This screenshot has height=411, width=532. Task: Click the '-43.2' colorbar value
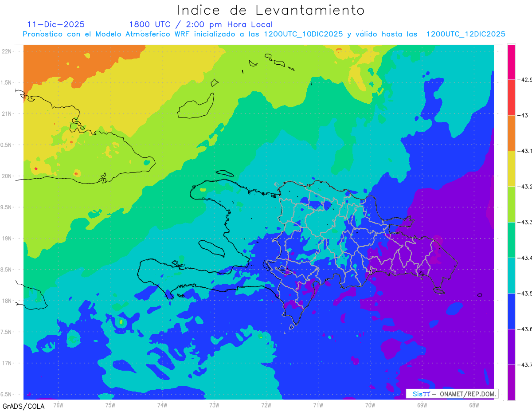[x=524, y=187]
